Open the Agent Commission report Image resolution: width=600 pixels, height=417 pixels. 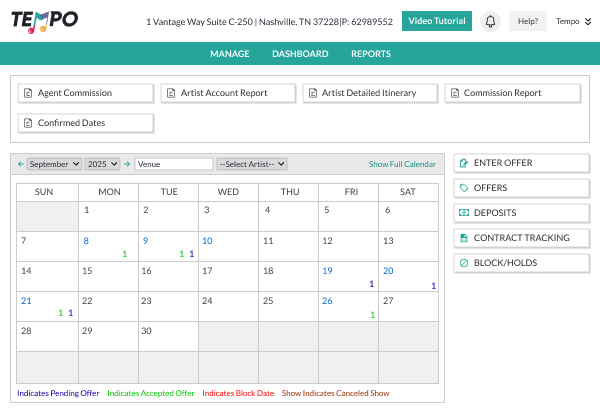point(86,93)
